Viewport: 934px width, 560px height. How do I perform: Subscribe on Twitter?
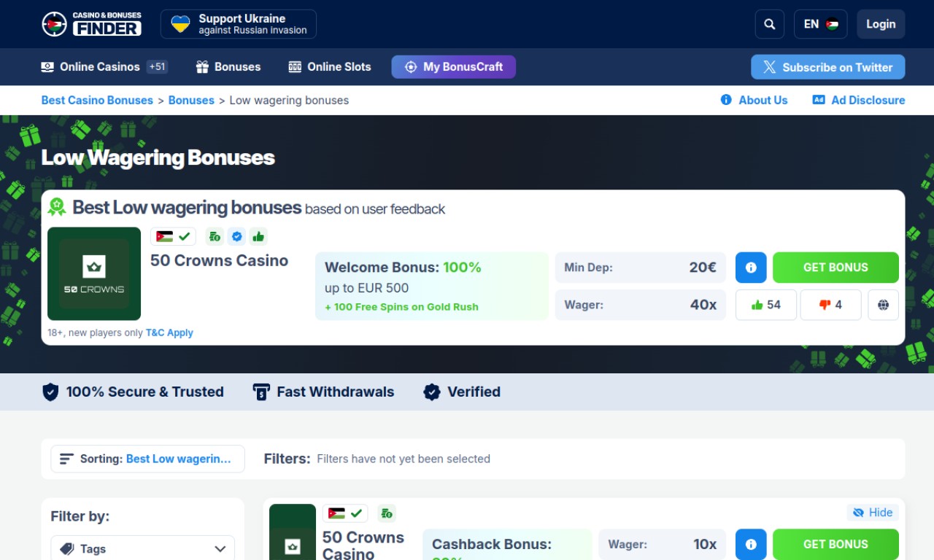point(828,67)
